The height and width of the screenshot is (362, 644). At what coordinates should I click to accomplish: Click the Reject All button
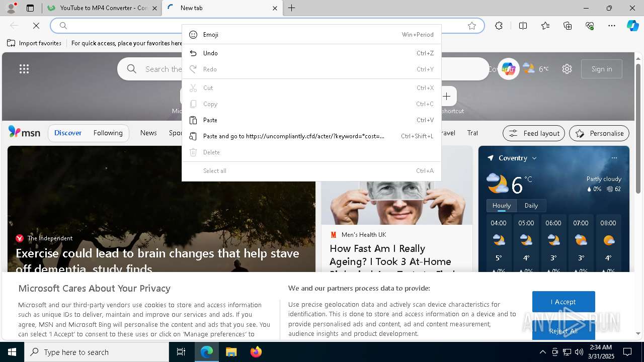point(563,330)
